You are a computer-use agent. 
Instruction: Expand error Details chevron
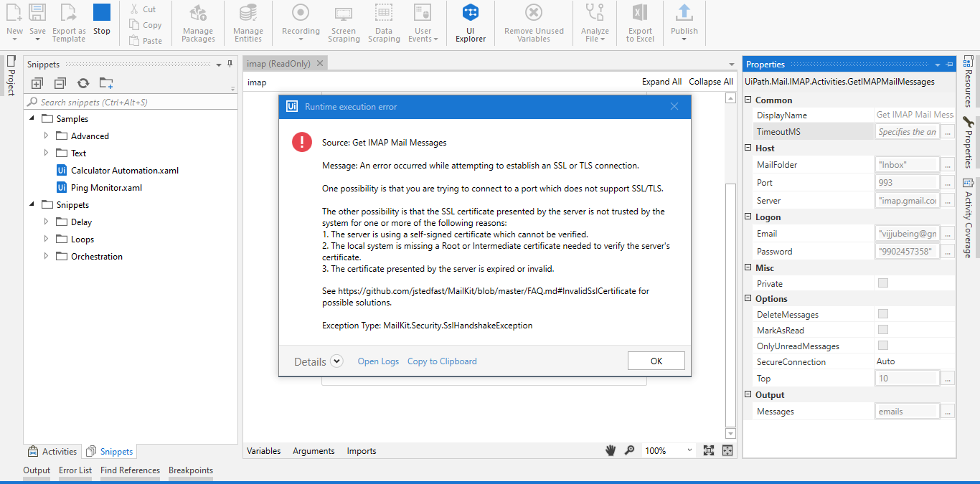[x=337, y=362]
